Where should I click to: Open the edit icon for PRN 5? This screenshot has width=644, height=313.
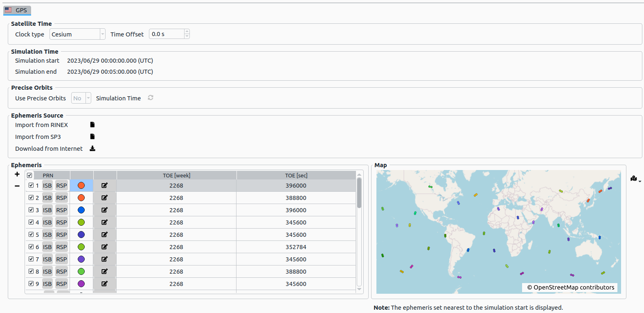click(105, 235)
